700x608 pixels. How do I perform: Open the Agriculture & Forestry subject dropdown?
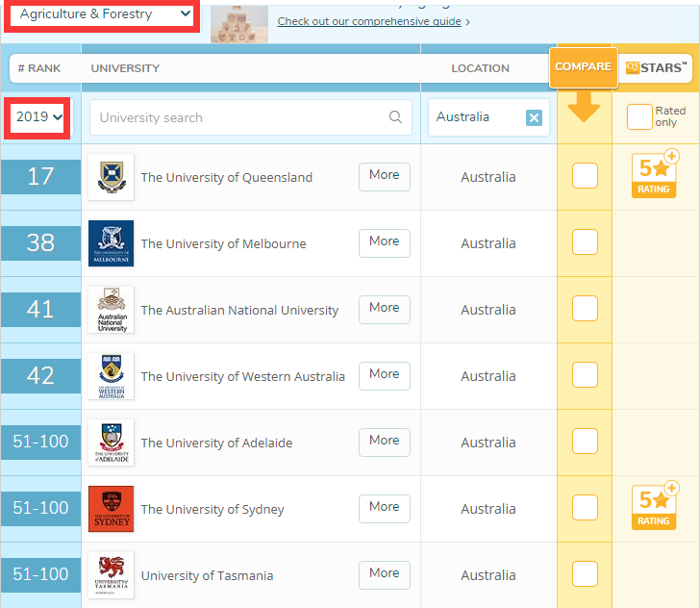coord(104,14)
